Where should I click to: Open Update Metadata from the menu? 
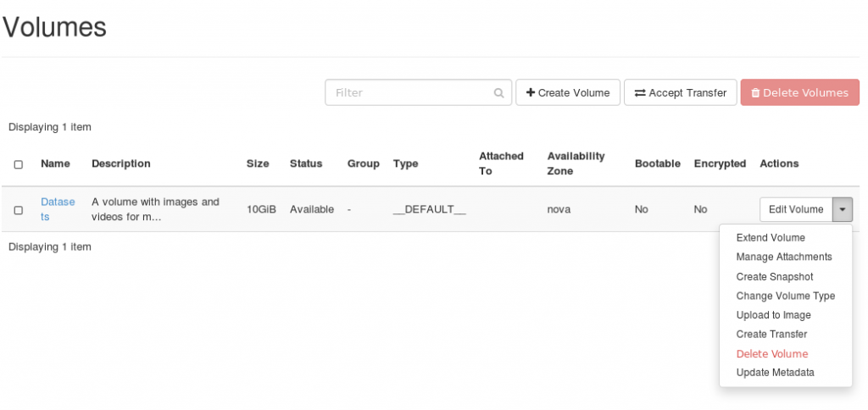click(x=775, y=374)
